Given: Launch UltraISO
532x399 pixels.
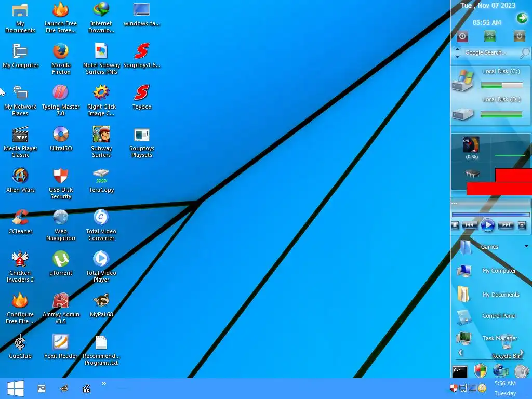Looking at the screenshot, I should (x=61, y=139).
